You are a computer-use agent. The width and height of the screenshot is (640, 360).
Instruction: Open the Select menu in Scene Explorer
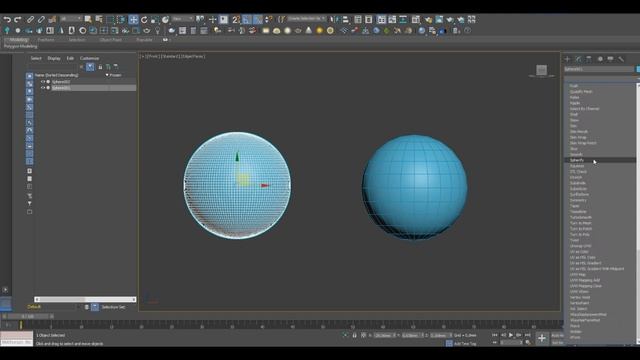[36, 58]
